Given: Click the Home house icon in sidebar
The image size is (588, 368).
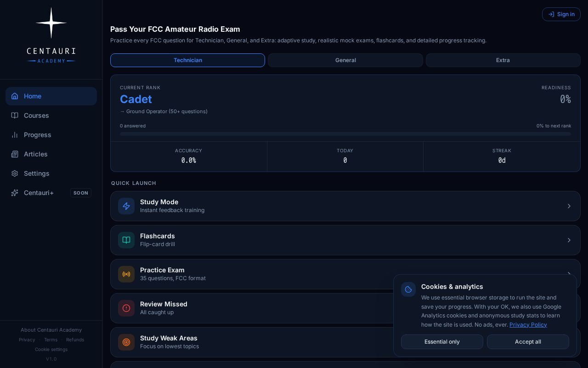Looking at the screenshot, I should (x=15, y=96).
